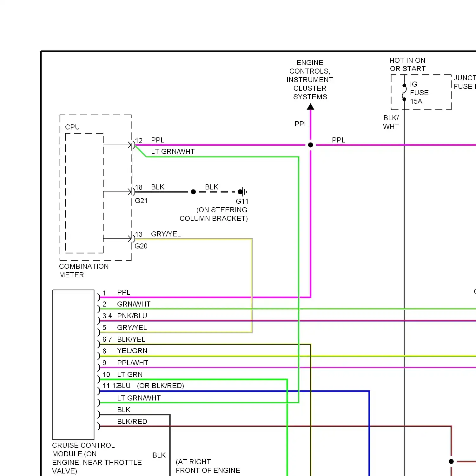Viewport: 476px width, 476px height.
Task: Click the fuse symbol inside the dashed box
Action: coord(404,92)
